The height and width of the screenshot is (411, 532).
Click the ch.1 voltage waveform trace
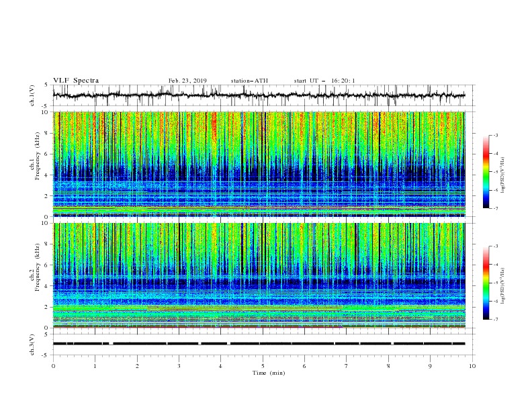[259, 95]
